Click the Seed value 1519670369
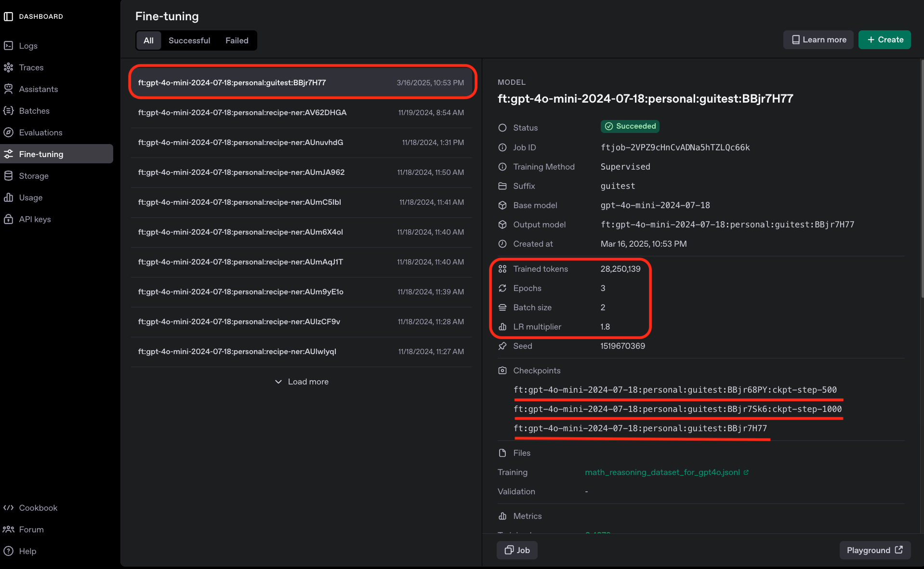The image size is (924, 569). (x=622, y=346)
